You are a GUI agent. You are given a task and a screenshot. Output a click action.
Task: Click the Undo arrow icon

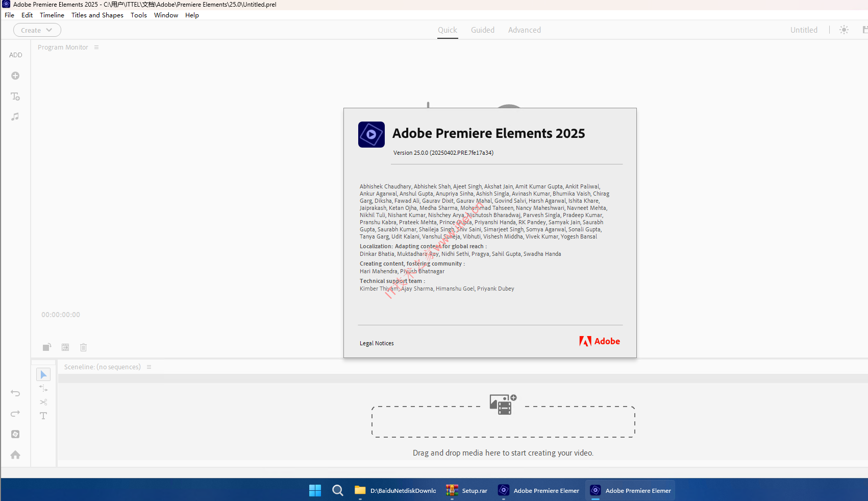coord(15,393)
